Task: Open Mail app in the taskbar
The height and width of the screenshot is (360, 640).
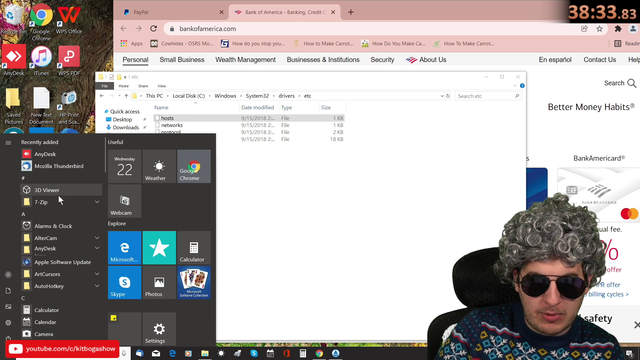Action: click(x=156, y=353)
